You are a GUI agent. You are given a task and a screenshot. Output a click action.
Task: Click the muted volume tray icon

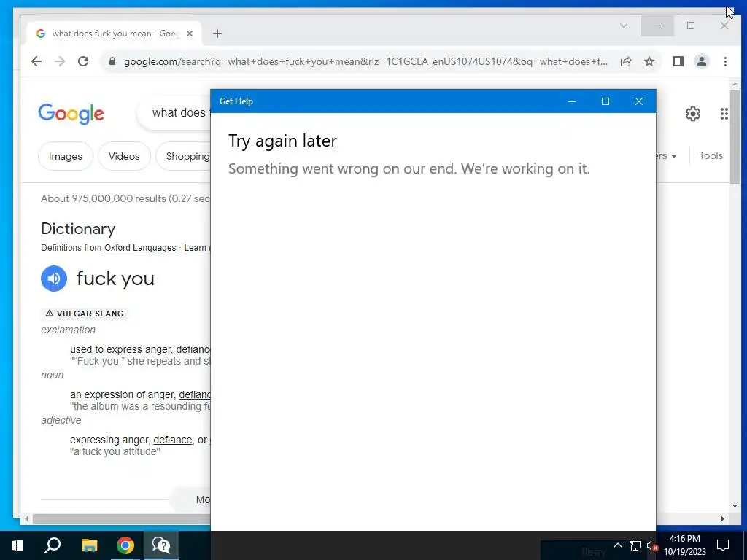[652, 545]
